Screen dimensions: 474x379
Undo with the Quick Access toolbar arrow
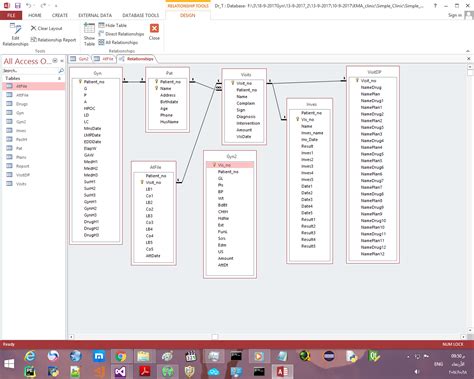(x=29, y=5)
